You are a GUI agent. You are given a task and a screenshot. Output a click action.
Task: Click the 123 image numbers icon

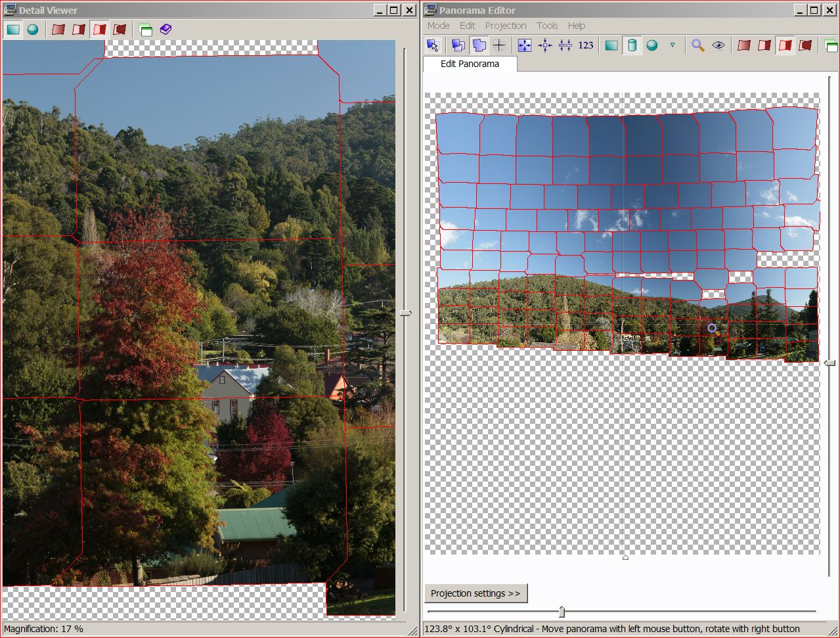[x=586, y=45]
